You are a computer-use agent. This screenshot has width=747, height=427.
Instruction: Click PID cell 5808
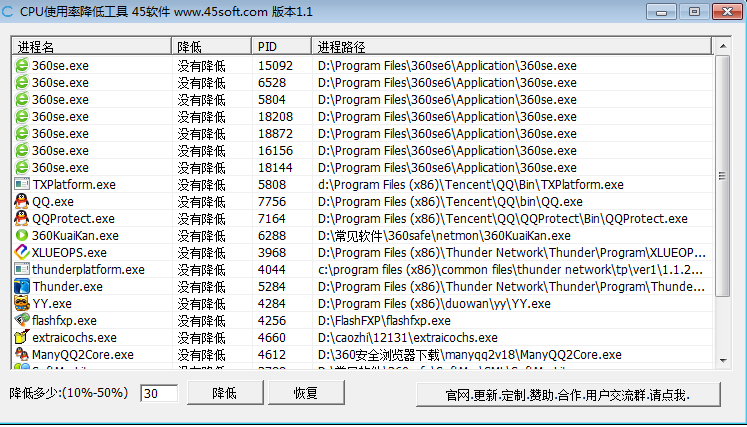coord(272,184)
